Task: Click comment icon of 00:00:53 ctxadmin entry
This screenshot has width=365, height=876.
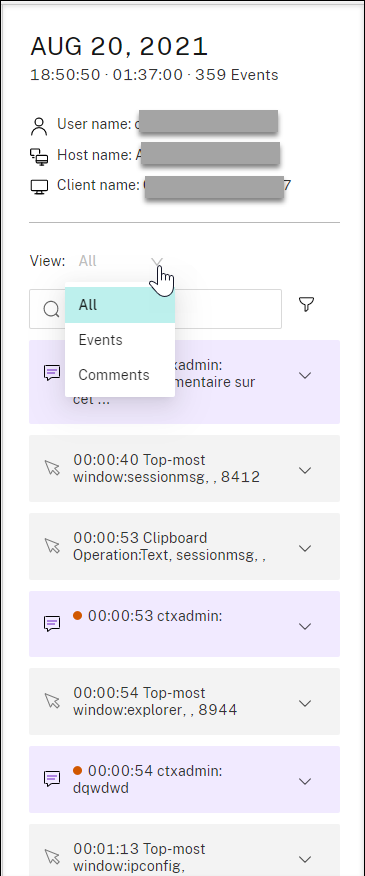Action: (x=52, y=623)
